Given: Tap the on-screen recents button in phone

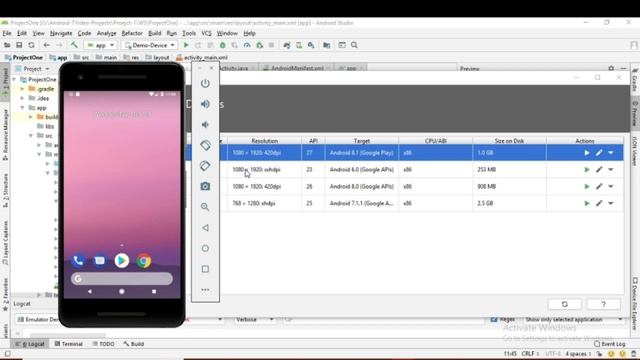Looking at the screenshot, I should (x=154, y=291).
